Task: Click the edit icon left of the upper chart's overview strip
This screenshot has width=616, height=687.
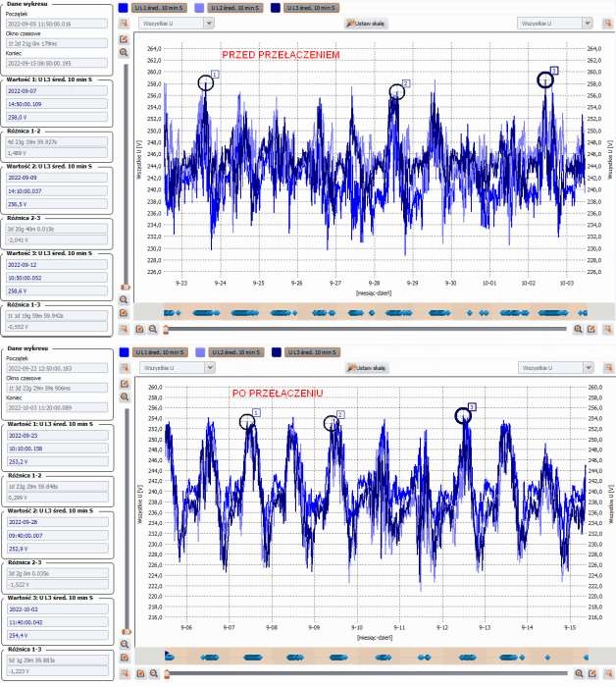Action: click(x=124, y=313)
